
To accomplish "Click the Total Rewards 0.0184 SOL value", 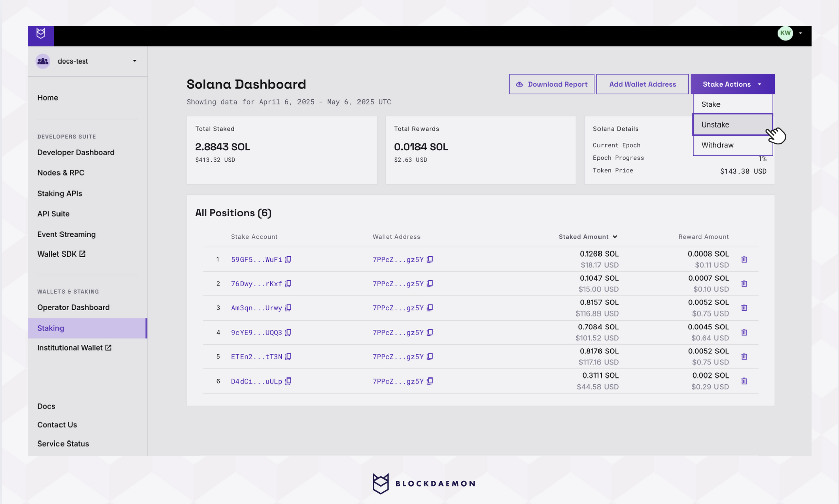I will click(x=421, y=147).
